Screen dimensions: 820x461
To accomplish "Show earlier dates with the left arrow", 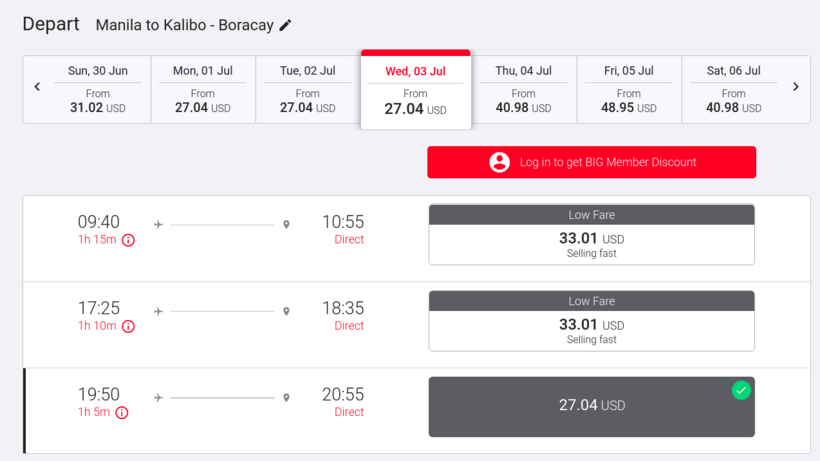I will coord(37,87).
